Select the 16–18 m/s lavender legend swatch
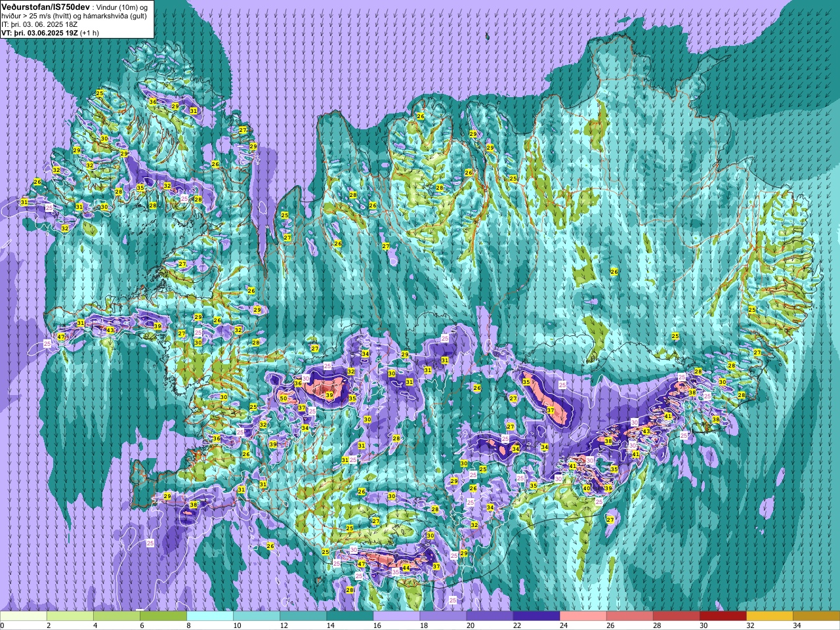Screen dimensions: 840x630 pos(396,616)
